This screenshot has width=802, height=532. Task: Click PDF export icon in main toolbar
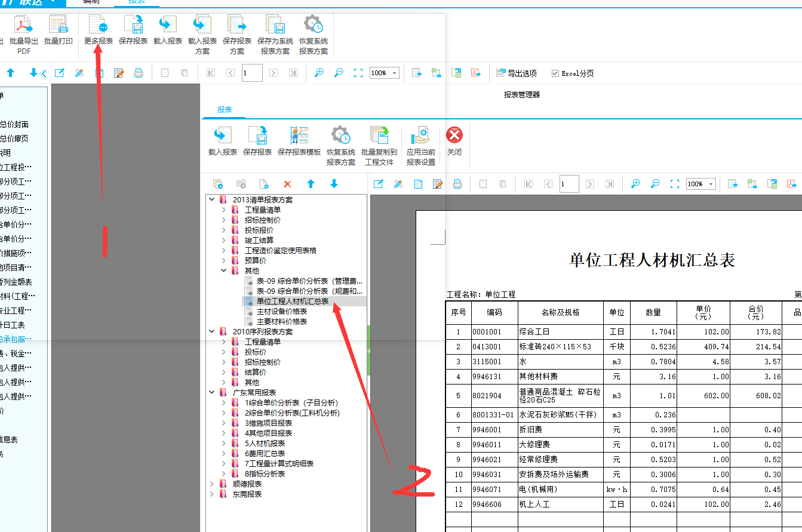pyautogui.click(x=476, y=73)
